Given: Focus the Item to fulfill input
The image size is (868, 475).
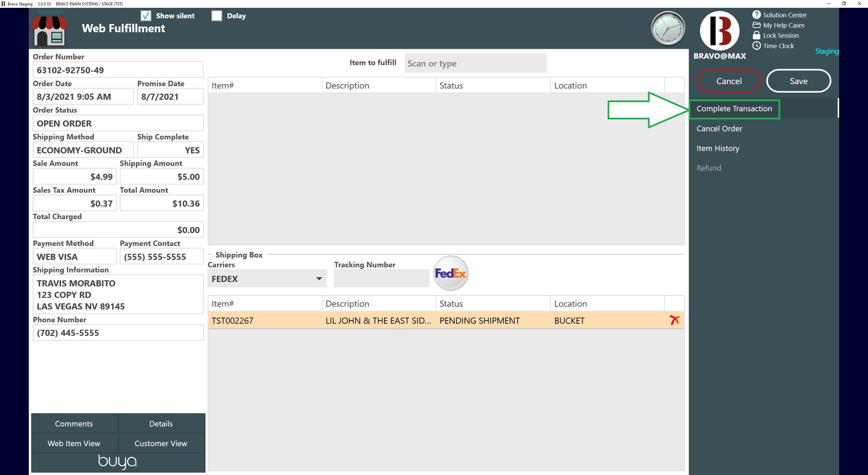Looking at the screenshot, I should 475,63.
